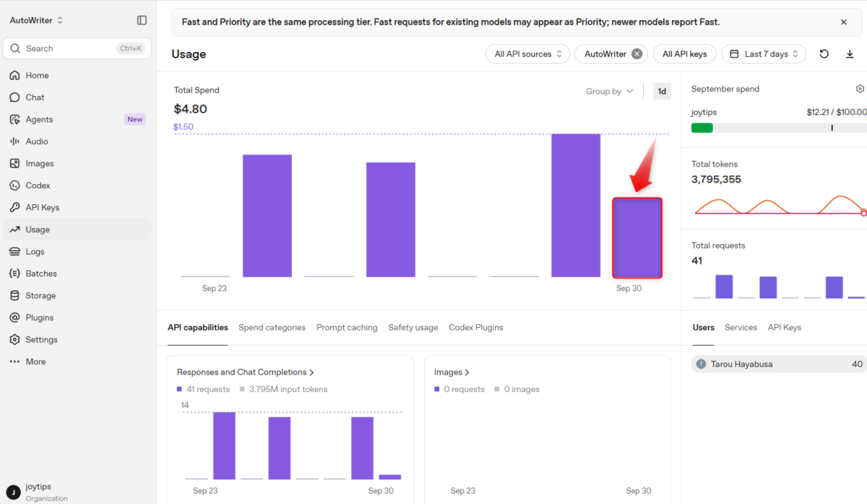Open the Group by dropdown
Viewport: 867px width, 504px height.
tap(610, 92)
